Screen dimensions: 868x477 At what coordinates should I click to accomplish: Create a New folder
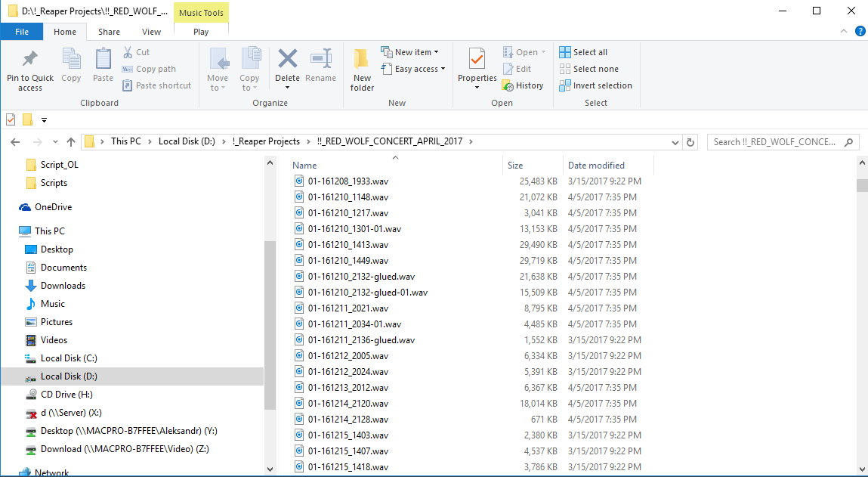click(362, 70)
